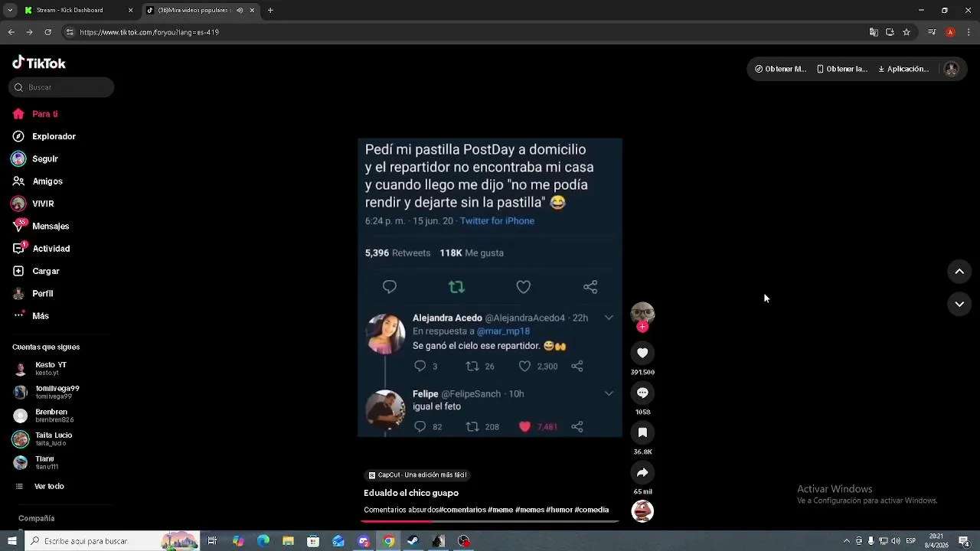Click Cargar upload option

pyautogui.click(x=36, y=271)
